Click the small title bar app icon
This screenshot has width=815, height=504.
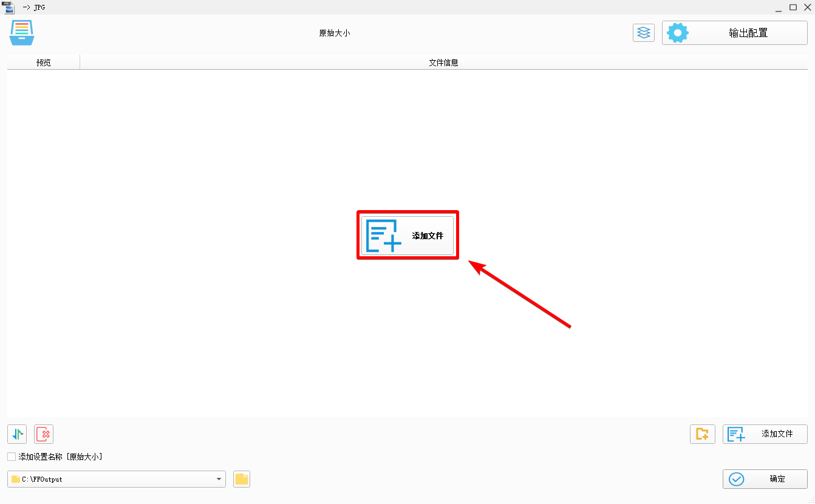pos(9,7)
